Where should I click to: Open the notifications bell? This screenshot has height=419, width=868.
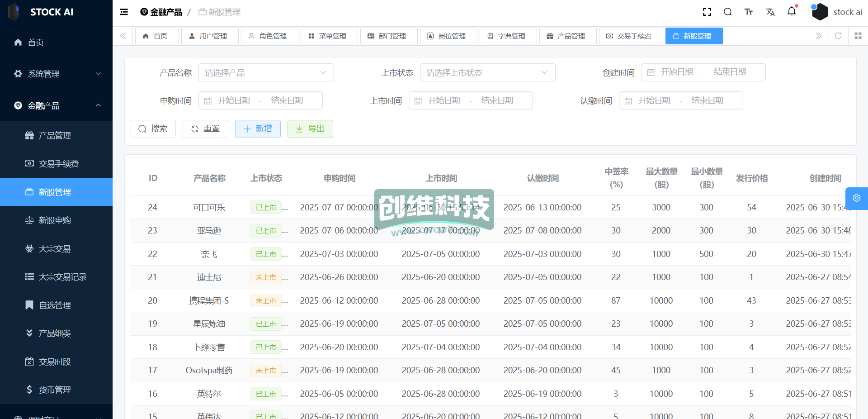pyautogui.click(x=792, y=11)
